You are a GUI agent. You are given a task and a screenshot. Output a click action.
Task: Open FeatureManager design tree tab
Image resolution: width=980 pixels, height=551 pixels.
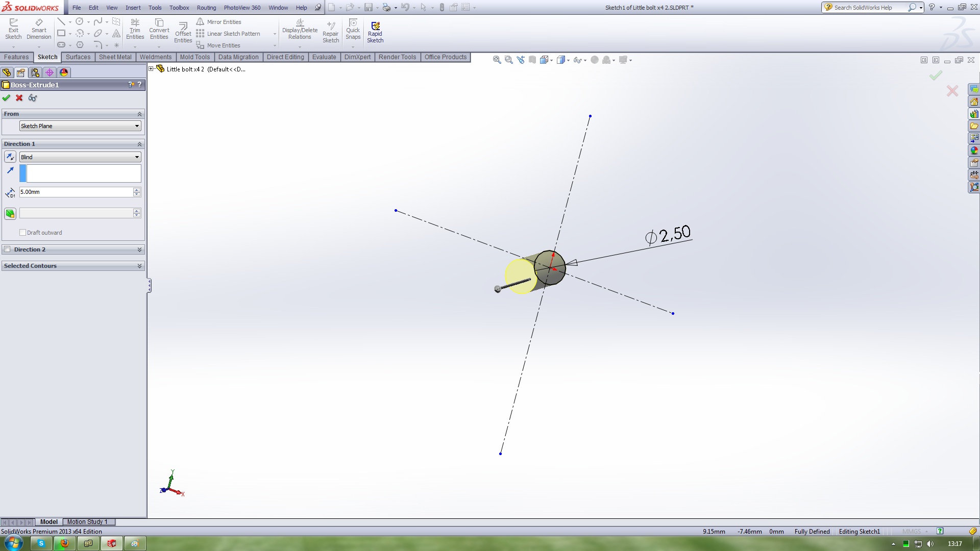7,72
